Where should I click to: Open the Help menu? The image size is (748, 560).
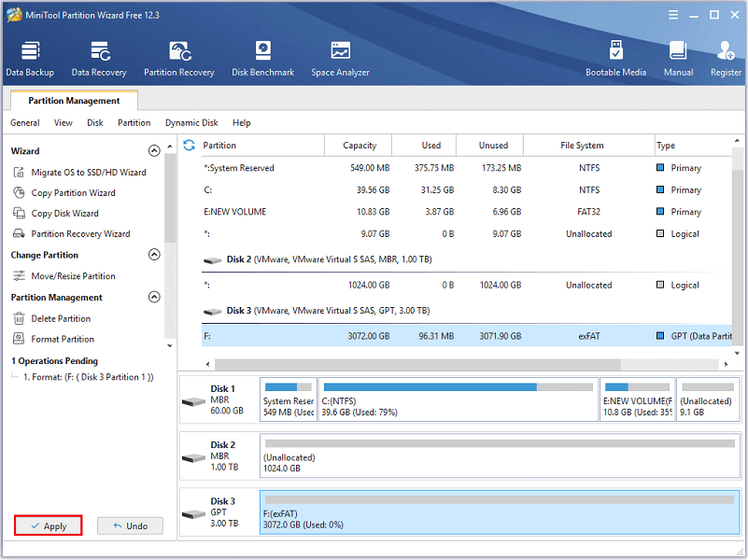click(241, 122)
